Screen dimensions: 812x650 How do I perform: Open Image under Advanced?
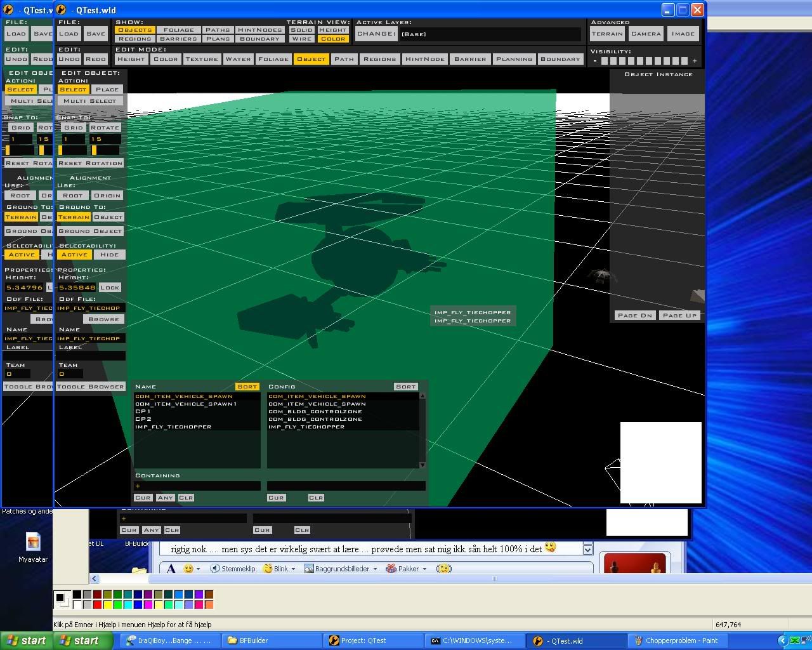(x=683, y=34)
